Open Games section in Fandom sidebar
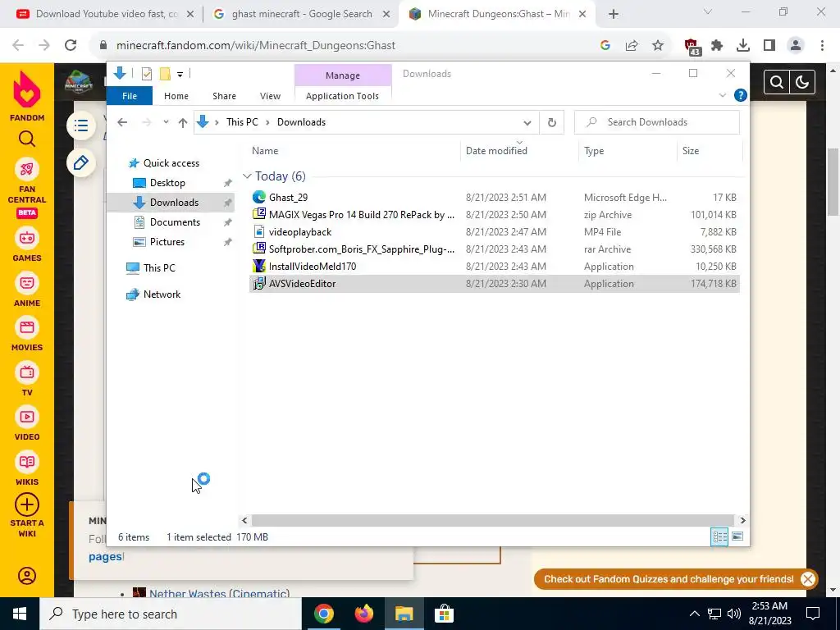The height and width of the screenshot is (630, 840). [x=27, y=239]
